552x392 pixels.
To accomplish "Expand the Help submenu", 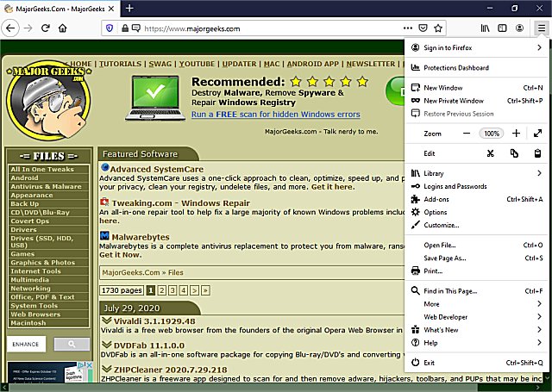I will 477,343.
